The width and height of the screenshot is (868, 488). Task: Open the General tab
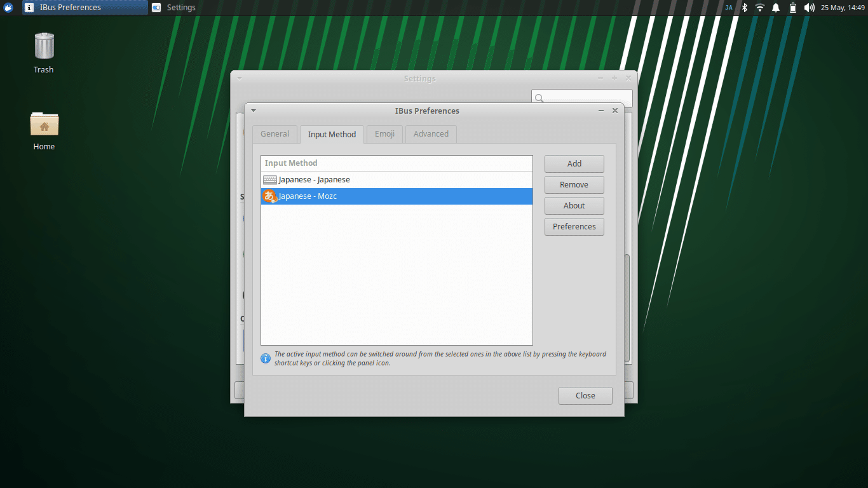pyautogui.click(x=275, y=134)
